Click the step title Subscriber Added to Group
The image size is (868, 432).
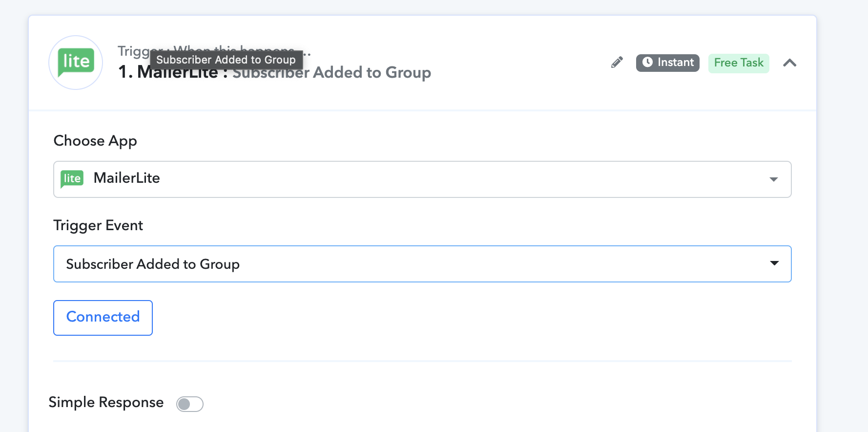tap(332, 73)
